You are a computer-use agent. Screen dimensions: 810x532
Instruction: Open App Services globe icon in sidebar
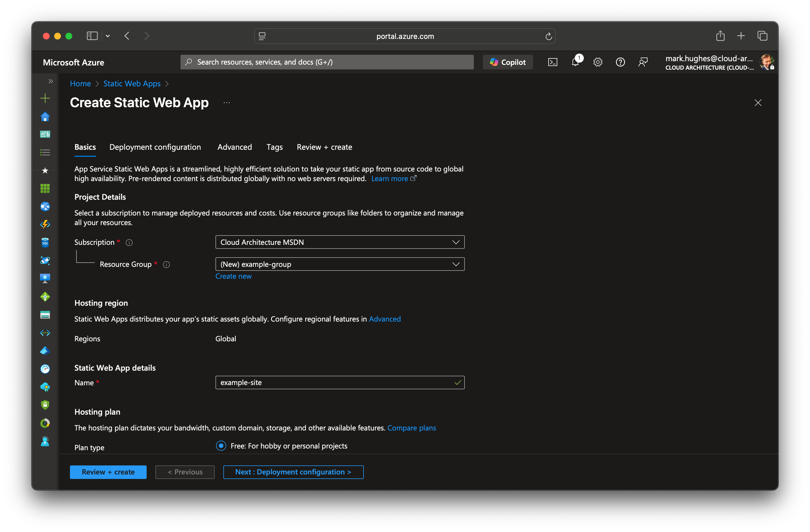pos(45,206)
